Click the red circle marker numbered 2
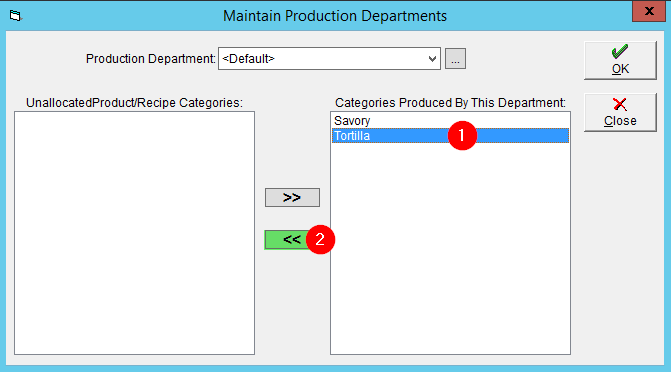 click(320, 239)
